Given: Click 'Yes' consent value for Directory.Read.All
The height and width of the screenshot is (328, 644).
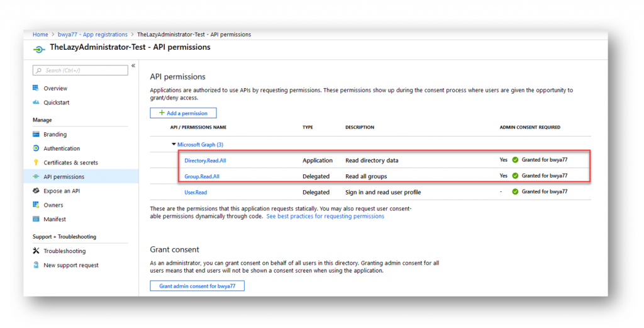Looking at the screenshot, I should 504,160.
